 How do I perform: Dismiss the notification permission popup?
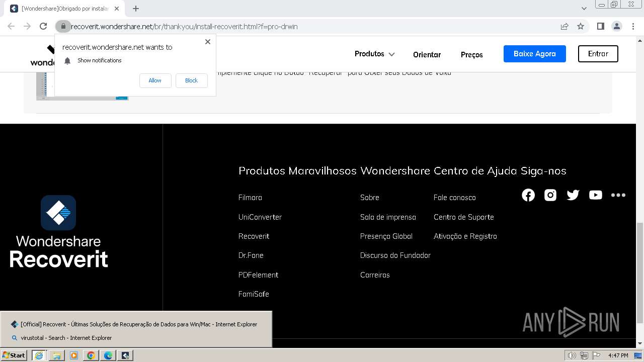[208, 42]
